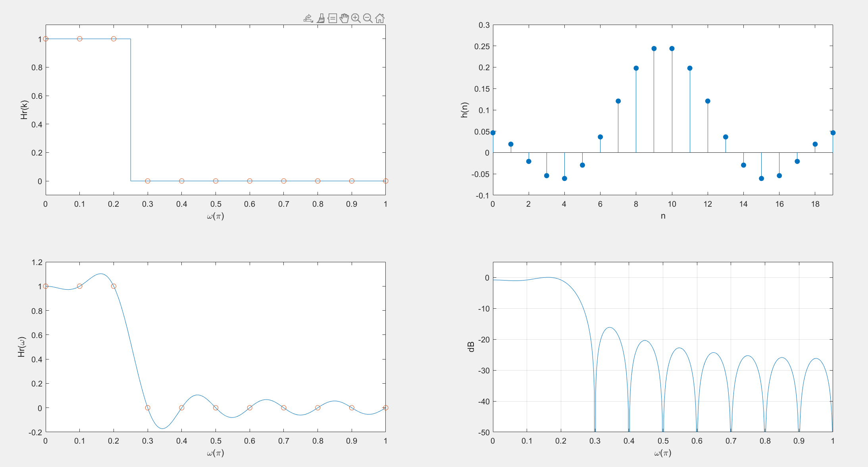Screen dimensions: 868x467
Task: Activate the zoom out magnifier
Action: (368, 18)
